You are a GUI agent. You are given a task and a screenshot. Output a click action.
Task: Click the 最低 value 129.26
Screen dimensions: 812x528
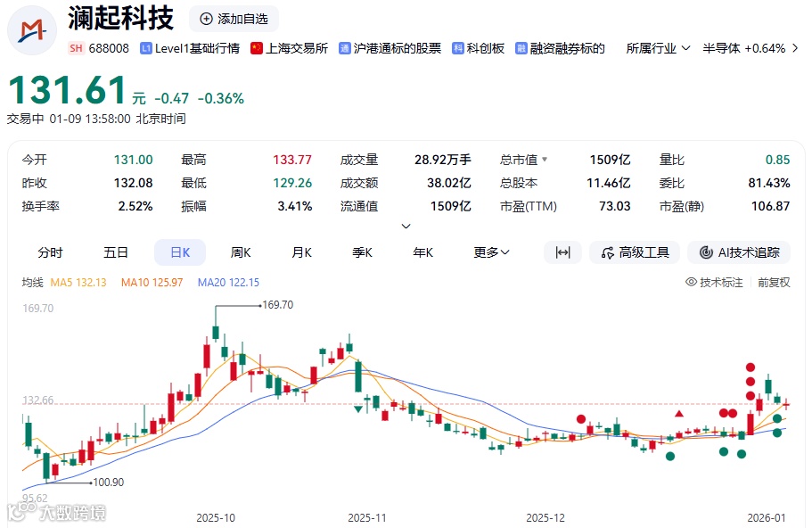pos(292,183)
